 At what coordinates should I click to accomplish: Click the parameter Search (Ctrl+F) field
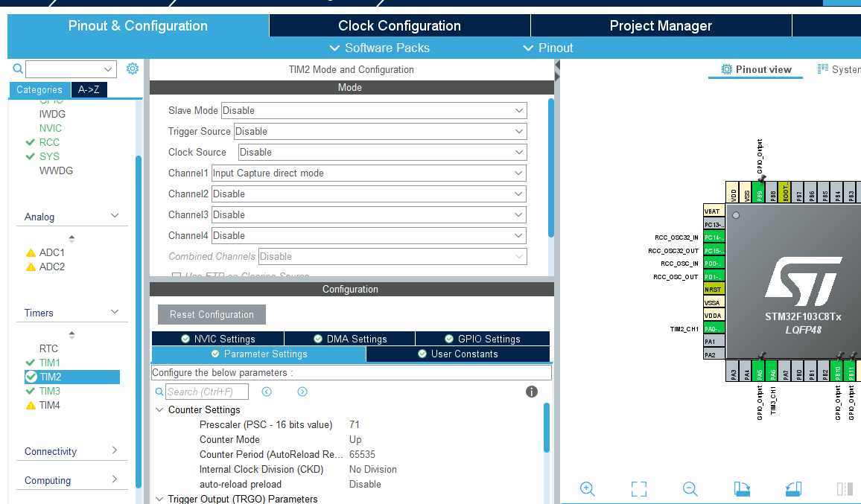coord(207,392)
